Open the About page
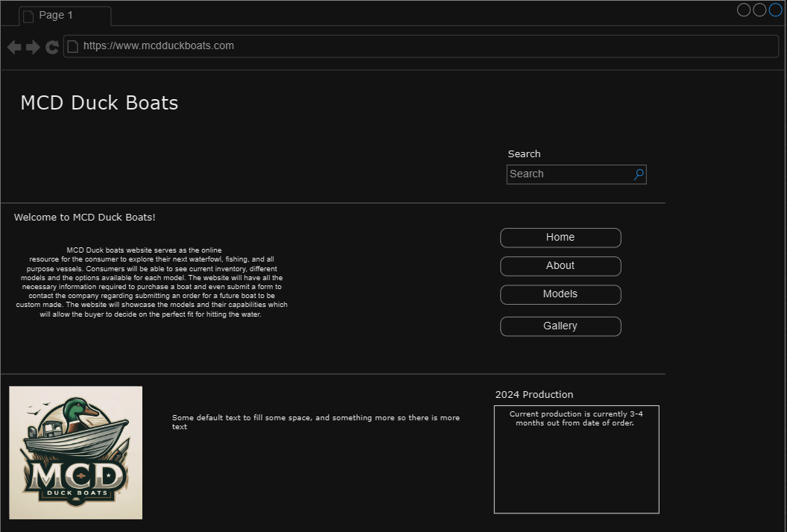 [560, 266]
